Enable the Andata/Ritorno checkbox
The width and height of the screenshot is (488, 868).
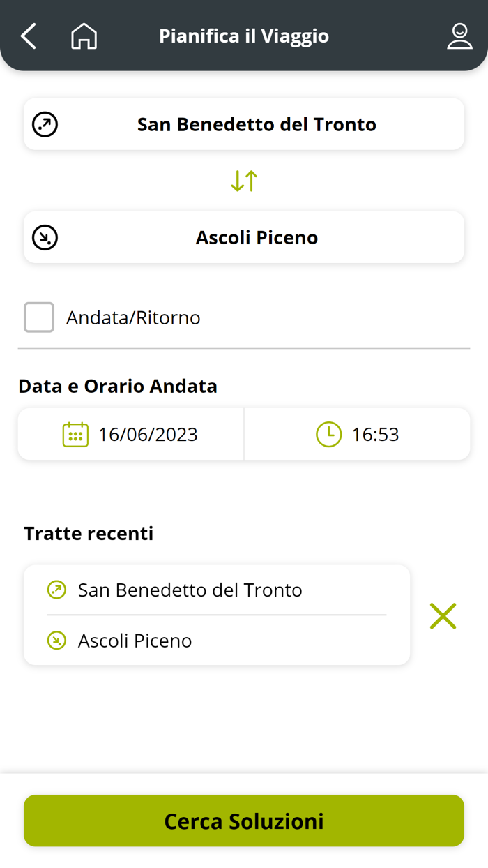[x=38, y=317]
